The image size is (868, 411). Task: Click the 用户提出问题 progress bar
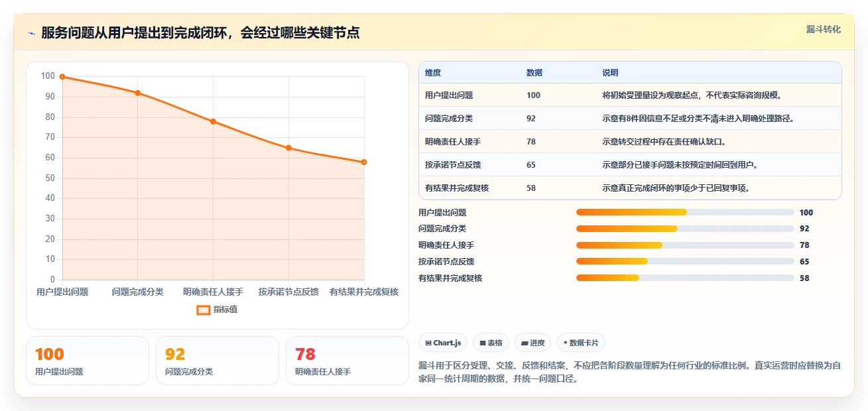pyautogui.click(x=685, y=212)
